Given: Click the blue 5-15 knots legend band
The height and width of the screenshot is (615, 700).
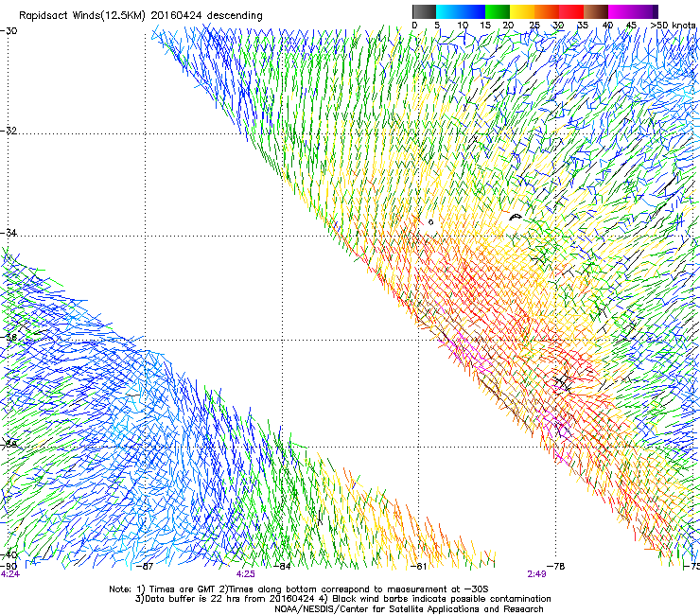Looking at the screenshot, I should coord(461,11).
